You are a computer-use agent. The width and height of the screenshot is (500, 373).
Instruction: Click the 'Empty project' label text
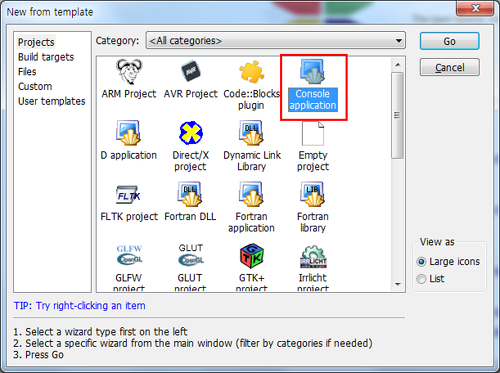(313, 161)
